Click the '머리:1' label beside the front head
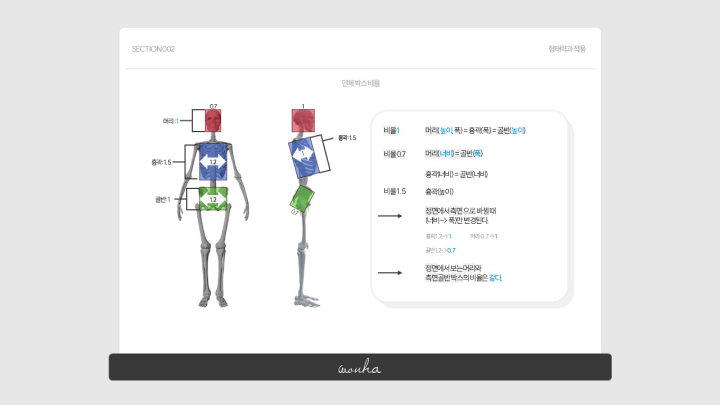The width and height of the screenshot is (720, 405). [170, 121]
